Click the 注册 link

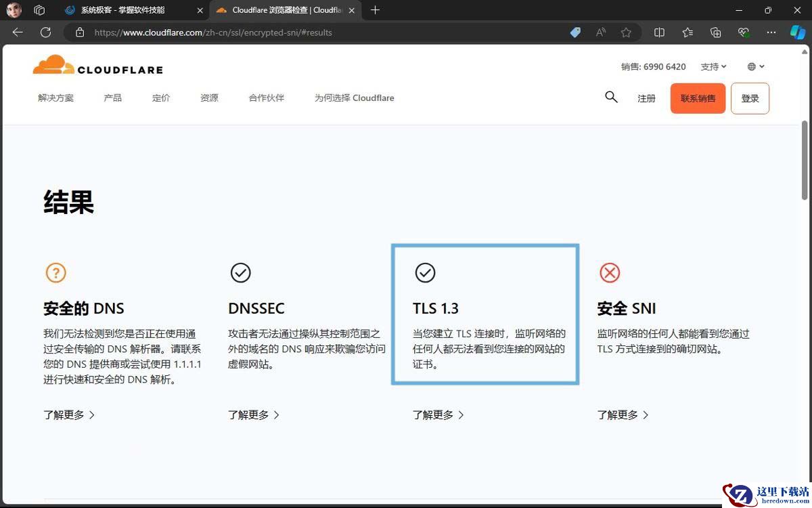(646, 98)
